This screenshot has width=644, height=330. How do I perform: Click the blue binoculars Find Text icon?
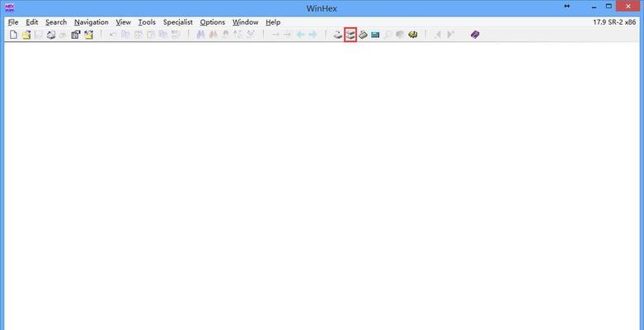[200, 35]
